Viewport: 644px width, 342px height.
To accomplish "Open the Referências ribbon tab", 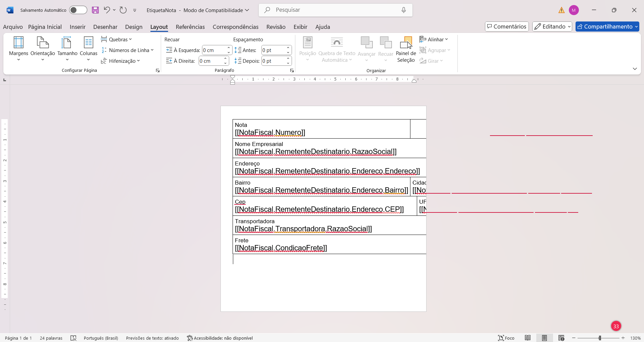I will click(190, 27).
